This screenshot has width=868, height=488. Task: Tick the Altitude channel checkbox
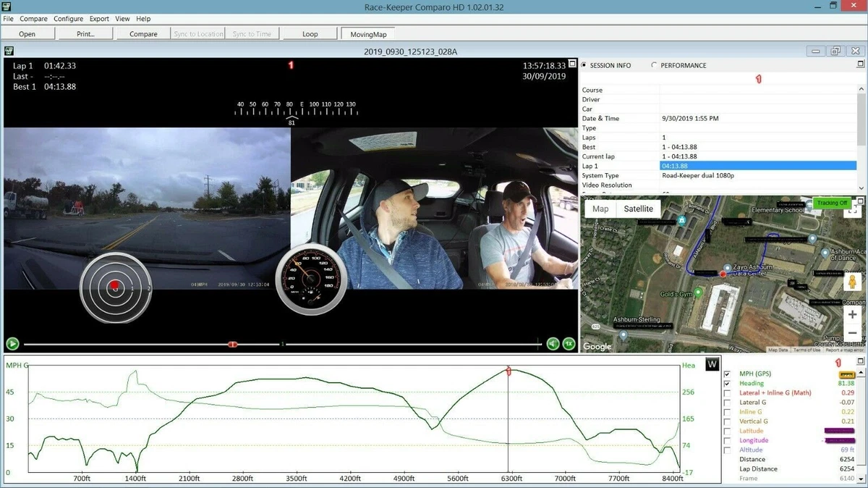point(727,450)
